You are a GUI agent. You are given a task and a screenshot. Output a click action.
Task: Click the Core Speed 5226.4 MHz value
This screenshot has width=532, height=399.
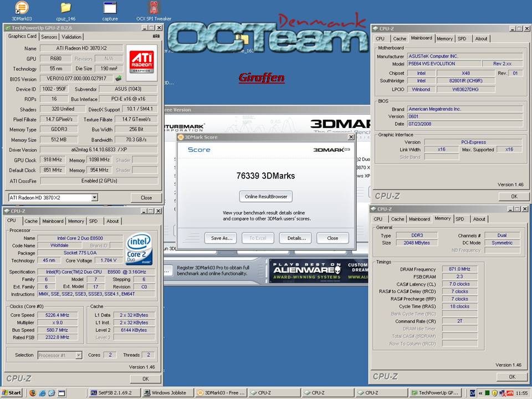(57, 315)
